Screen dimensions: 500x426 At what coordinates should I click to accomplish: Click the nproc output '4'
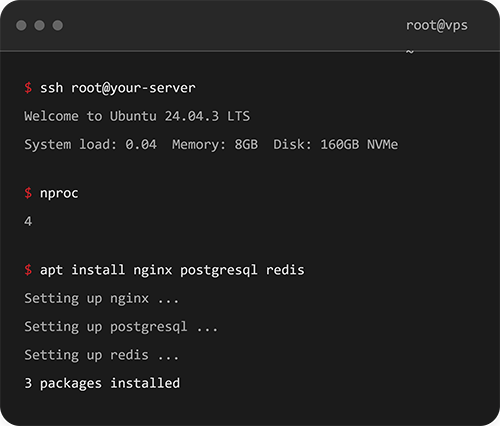pyautogui.click(x=28, y=221)
